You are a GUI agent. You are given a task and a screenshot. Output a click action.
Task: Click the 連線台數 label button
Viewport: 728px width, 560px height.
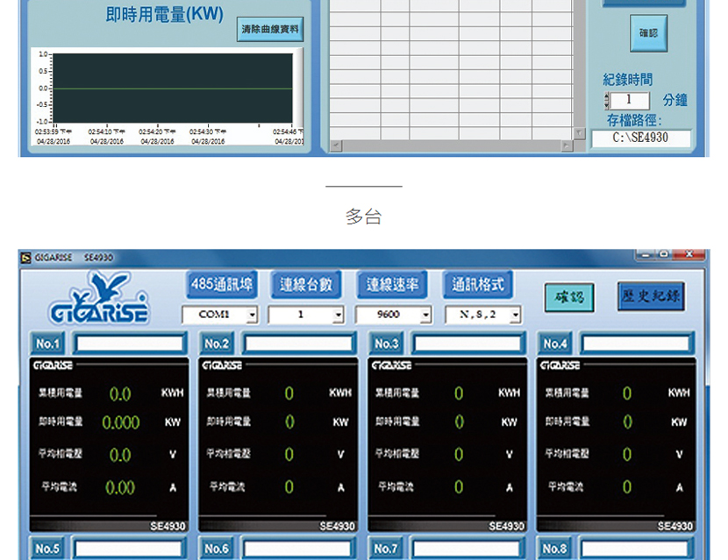306,284
